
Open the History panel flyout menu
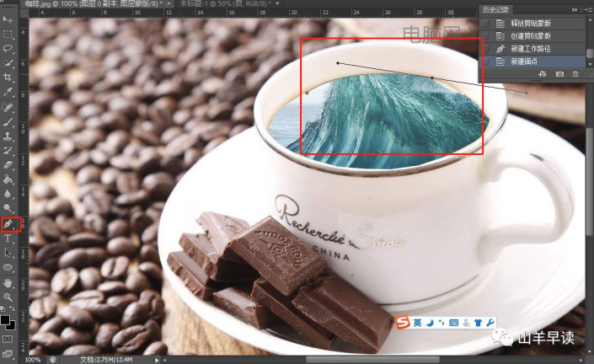coord(589,9)
